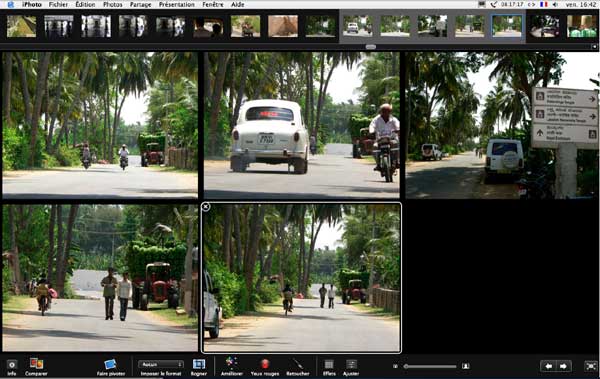Open the Ajuster adjustments panel

[351, 364]
